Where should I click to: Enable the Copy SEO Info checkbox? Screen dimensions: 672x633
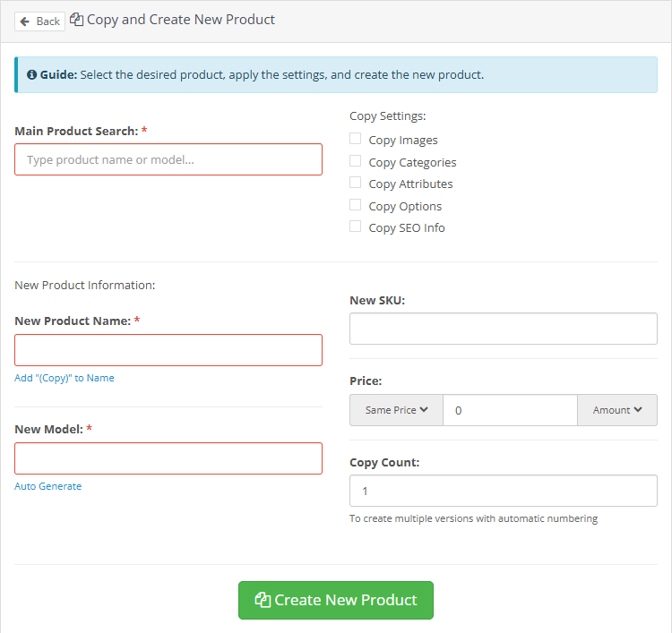tap(356, 227)
